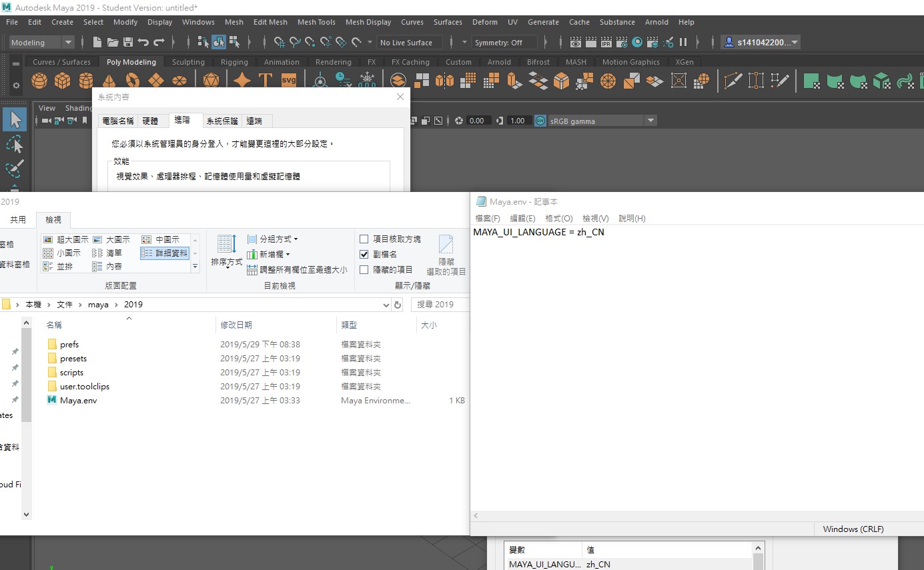
Task: Select the 詳細資料 layout option
Action: pos(165,253)
